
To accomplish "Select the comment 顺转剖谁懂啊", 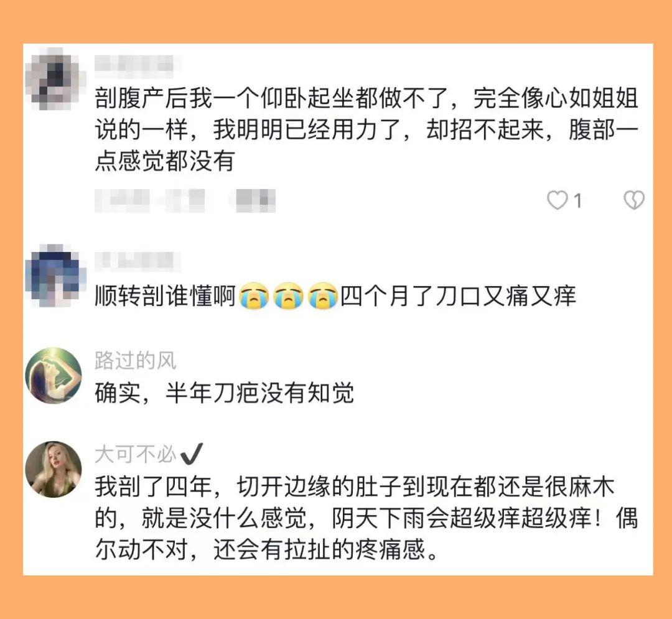I will point(335,296).
